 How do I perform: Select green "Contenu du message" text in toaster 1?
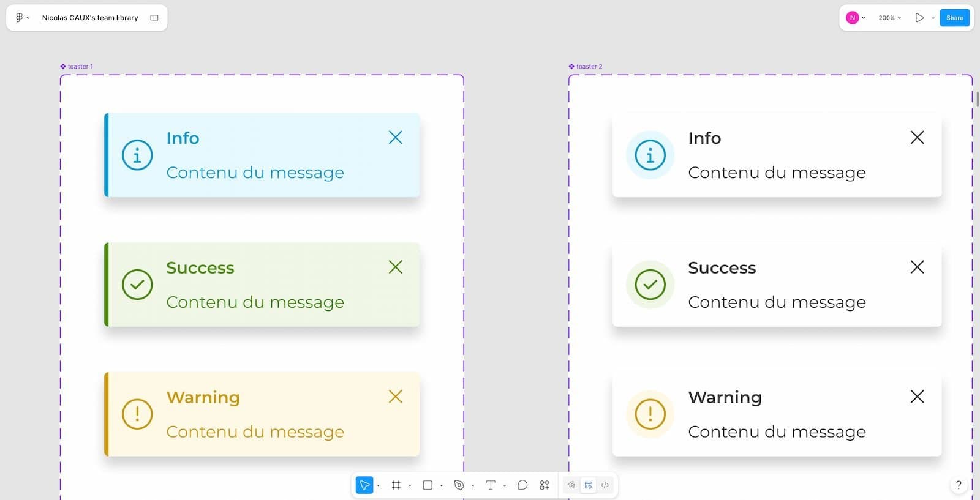coord(255,302)
